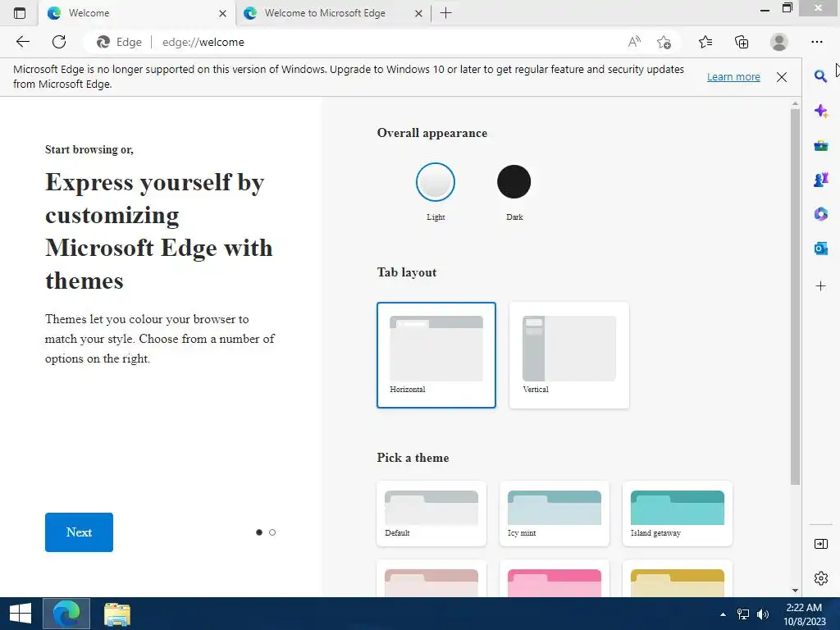Open Read aloud icon in address bar
The image size is (840, 630).
point(634,42)
